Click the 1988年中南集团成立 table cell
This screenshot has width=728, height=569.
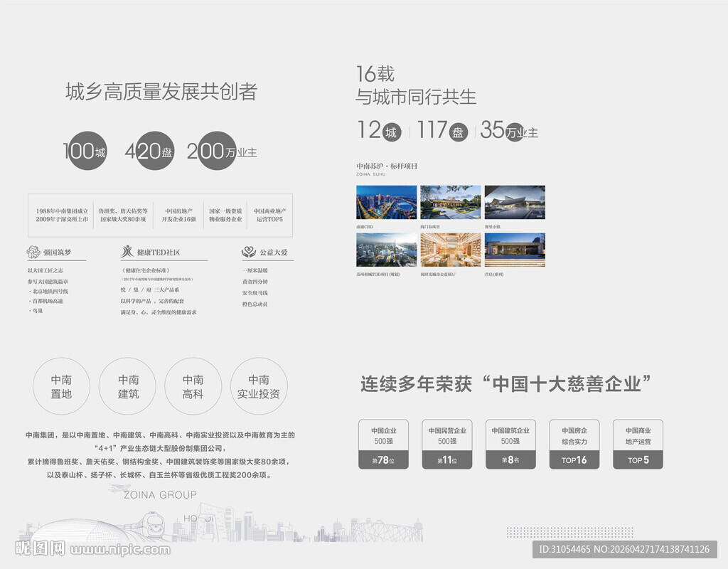(x=62, y=215)
